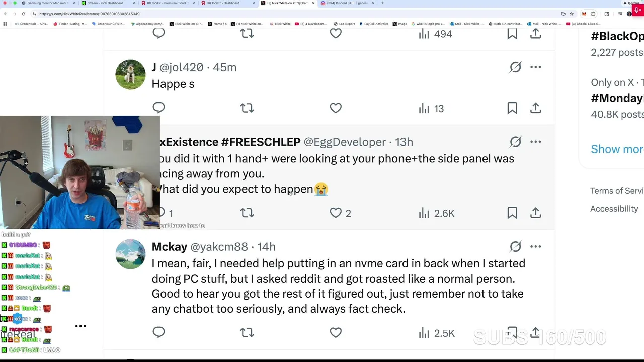Click the browser back arrow
The image size is (644, 362).
point(6,14)
